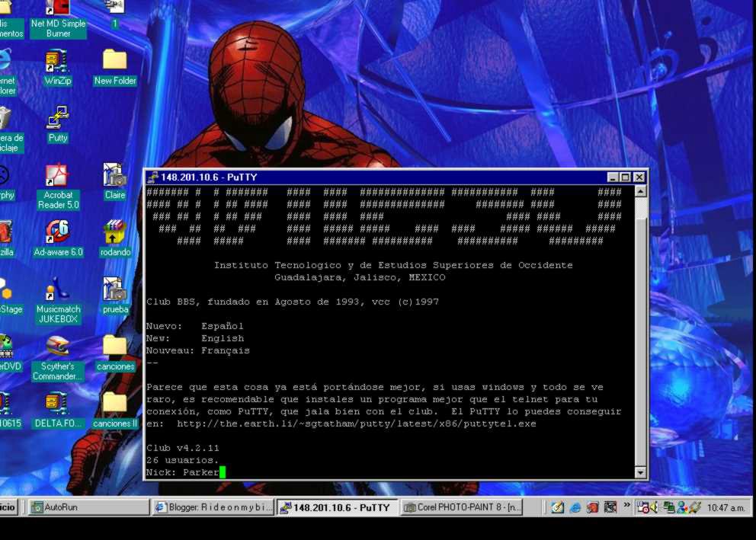Viewport: 756px width, 540px height.
Task: Click the Nick: Parker prompt line
Action: coord(186,472)
